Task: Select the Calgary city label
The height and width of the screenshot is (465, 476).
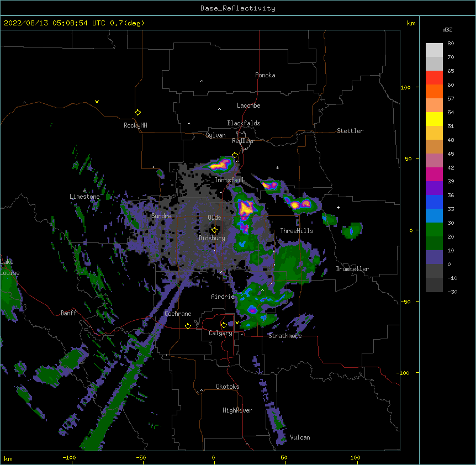Action: [220, 333]
